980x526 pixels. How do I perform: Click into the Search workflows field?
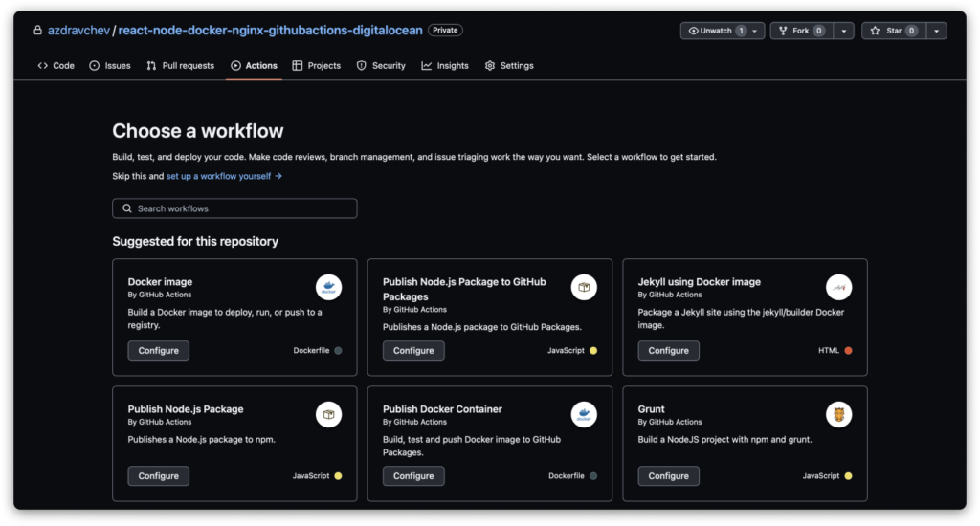[x=235, y=208]
